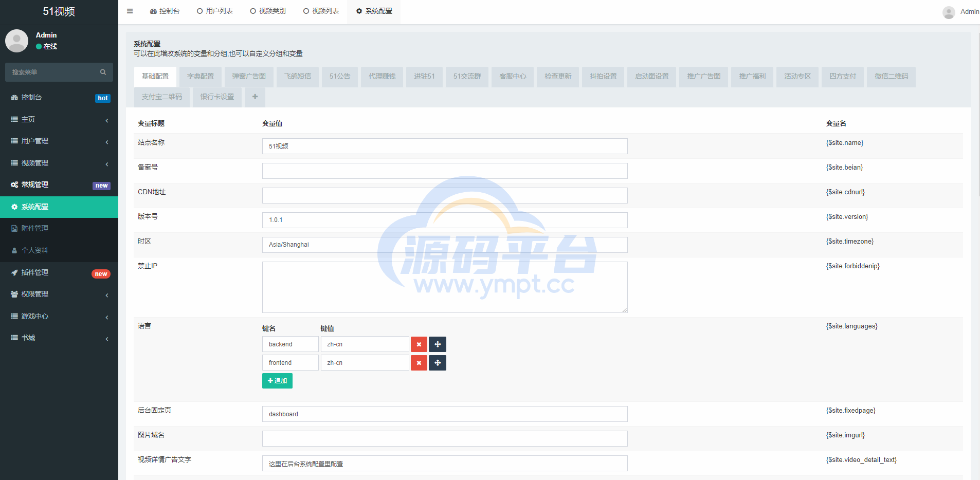Click the 版本号 input field
This screenshot has height=480, width=980.
tap(445, 220)
